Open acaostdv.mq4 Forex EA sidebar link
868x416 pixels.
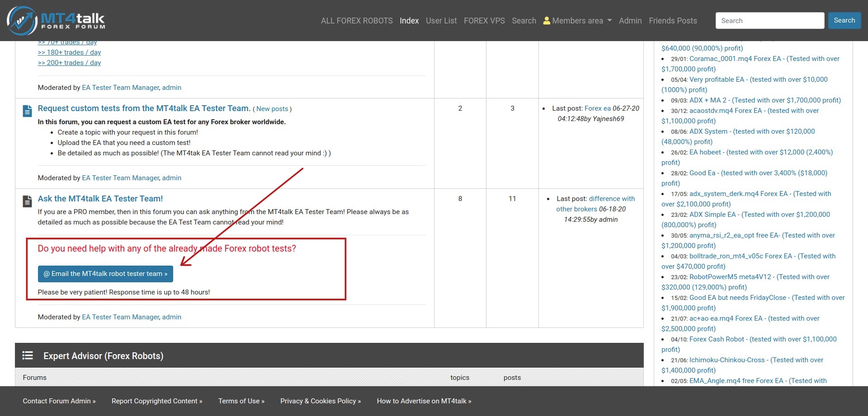click(x=740, y=116)
